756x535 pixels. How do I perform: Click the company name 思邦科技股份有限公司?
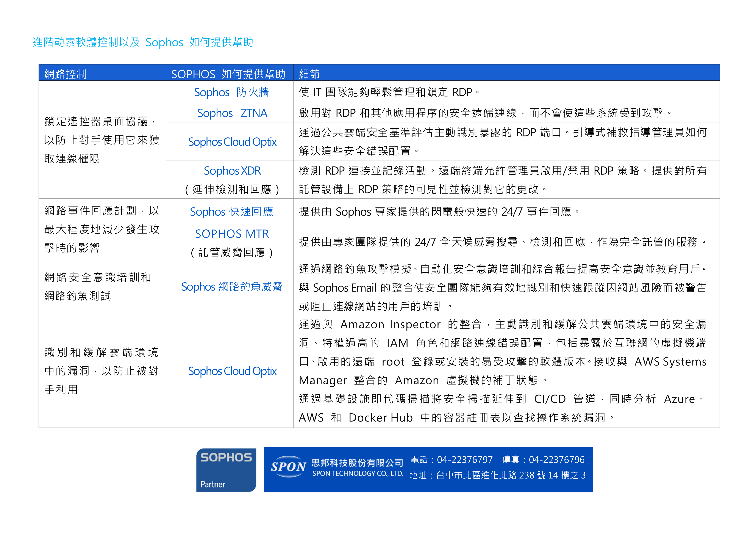click(357, 463)
